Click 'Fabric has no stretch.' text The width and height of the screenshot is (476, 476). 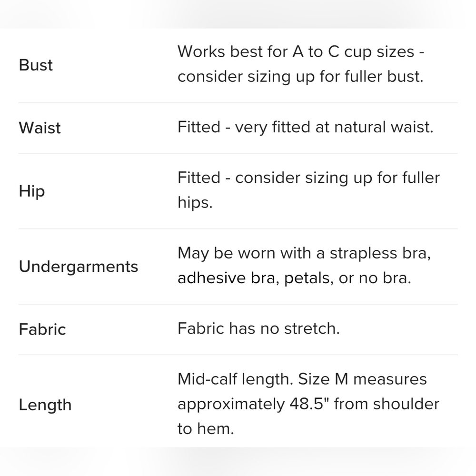tap(258, 328)
